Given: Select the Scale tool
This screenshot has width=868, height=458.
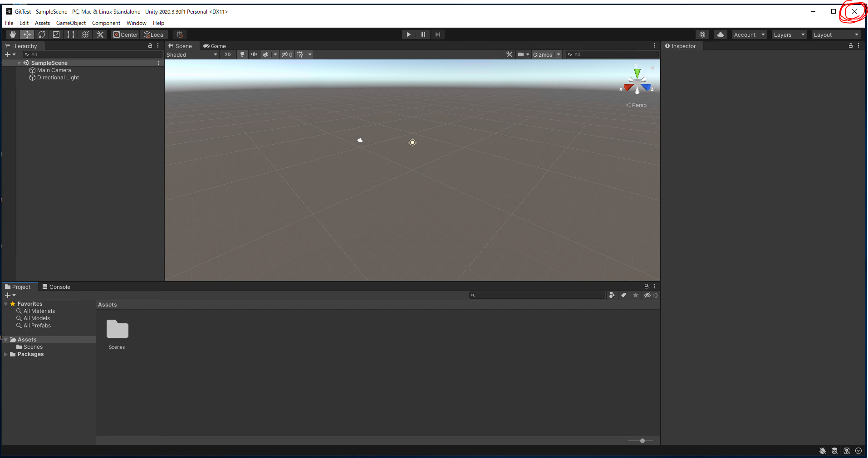Looking at the screenshot, I should pos(56,34).
